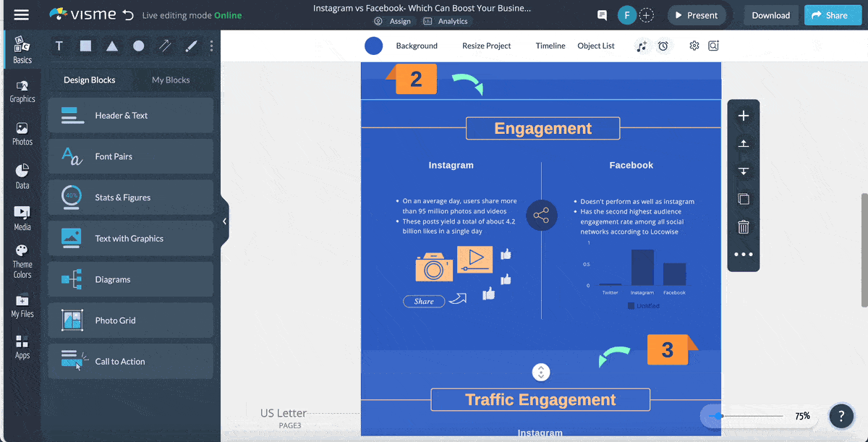
Task: Expand more options with three dots
Action: (x=743, y=255)
